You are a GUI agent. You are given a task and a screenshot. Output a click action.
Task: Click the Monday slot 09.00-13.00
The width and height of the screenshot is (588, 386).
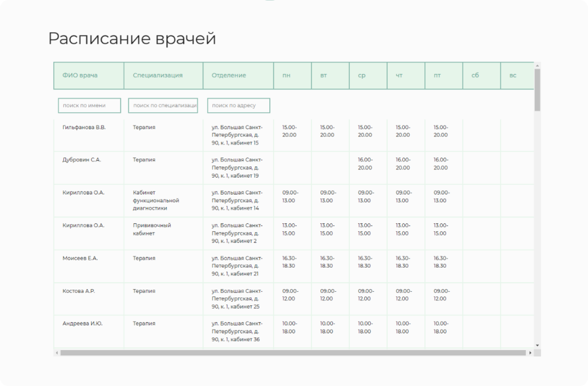[x=290, y=197]
